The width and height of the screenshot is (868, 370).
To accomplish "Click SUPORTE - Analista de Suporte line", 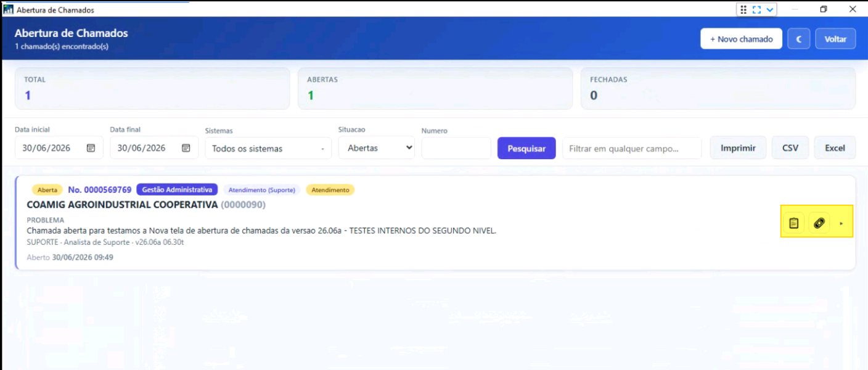I will 105,242.
